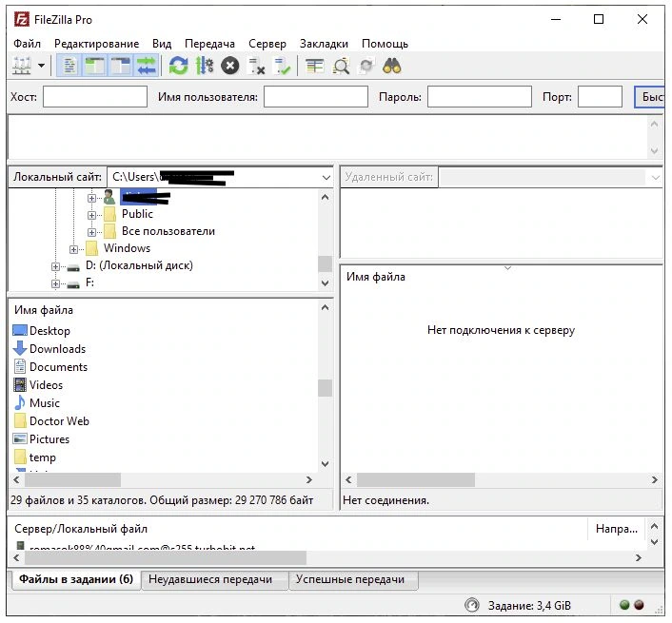Open the Передача menu
The image size is (672, 623).
coord(209,44)
